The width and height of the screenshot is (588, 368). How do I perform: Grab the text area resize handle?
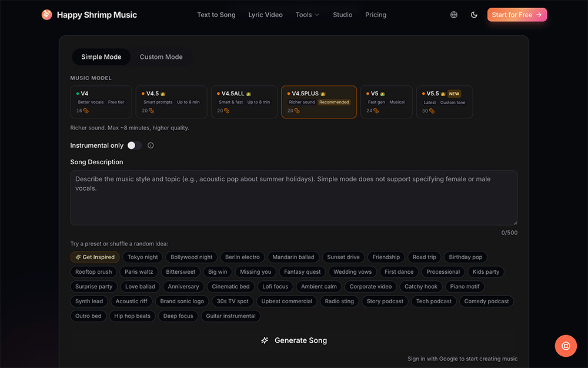(515, 223)
